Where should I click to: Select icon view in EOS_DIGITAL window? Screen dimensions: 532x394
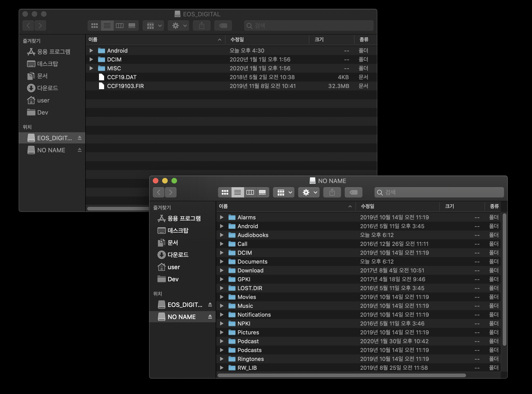[95, 26]
